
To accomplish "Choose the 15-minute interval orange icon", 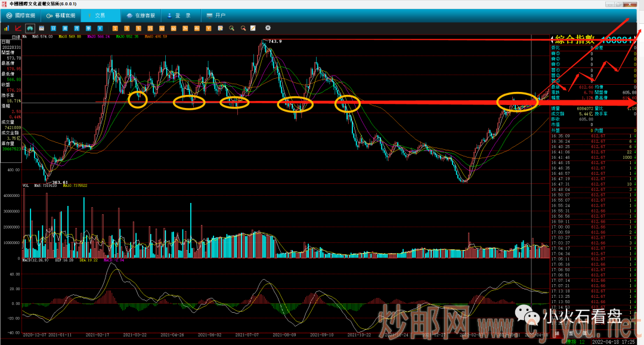I will click(x=149, y=28).
